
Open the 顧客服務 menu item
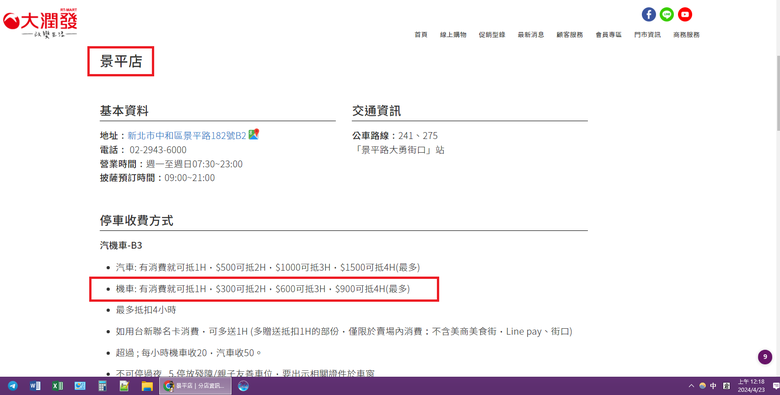pos(570,35)
